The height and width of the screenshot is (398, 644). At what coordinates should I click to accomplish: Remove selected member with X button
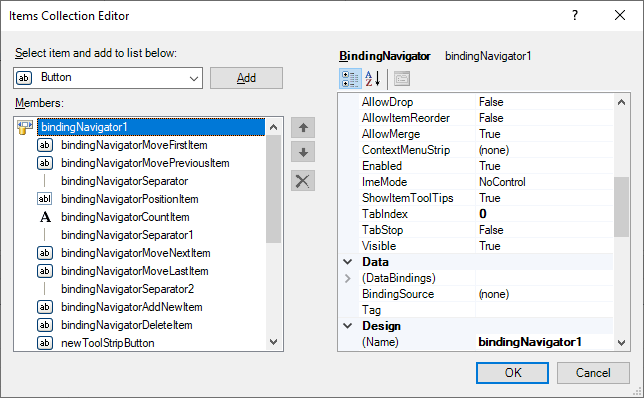(303, 181)
